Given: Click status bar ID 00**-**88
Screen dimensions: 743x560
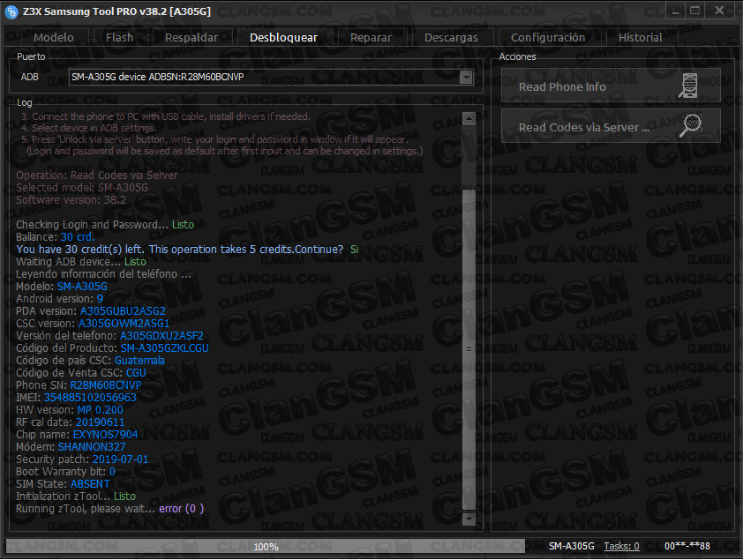Looking at the screenshot, I should point(687,546).
